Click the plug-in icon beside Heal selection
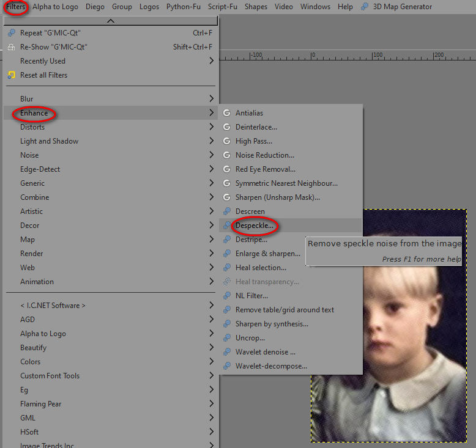The width and height of the screenshot is (476, 448). pyautogui.click(x=227, y=268)
